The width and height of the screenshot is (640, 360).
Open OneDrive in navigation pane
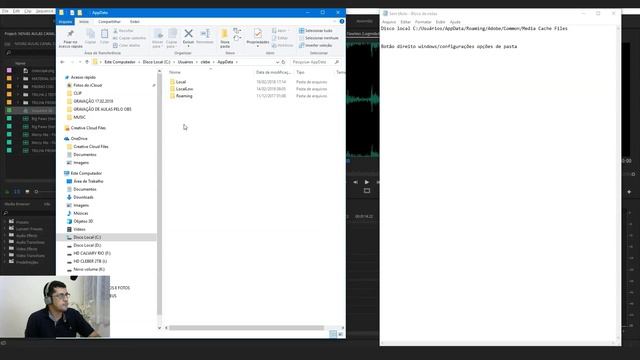click(x=79, y=139)
